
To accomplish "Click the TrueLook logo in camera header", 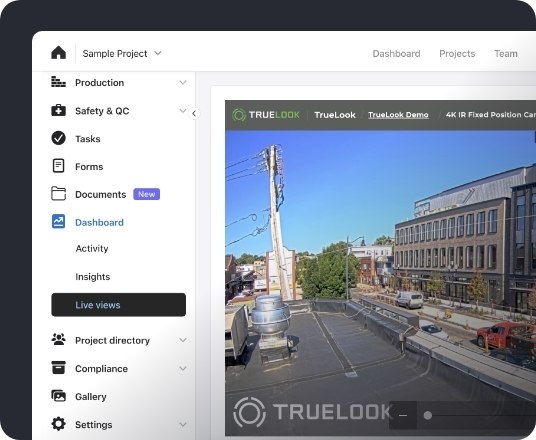I will (x=266, y=115).
